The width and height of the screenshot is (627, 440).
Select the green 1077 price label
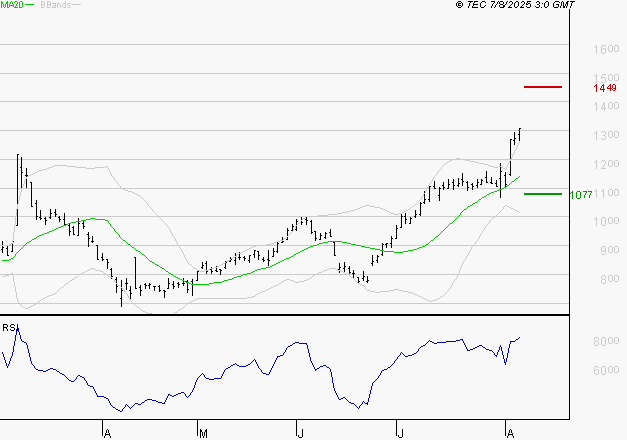(x=582, y=194)
